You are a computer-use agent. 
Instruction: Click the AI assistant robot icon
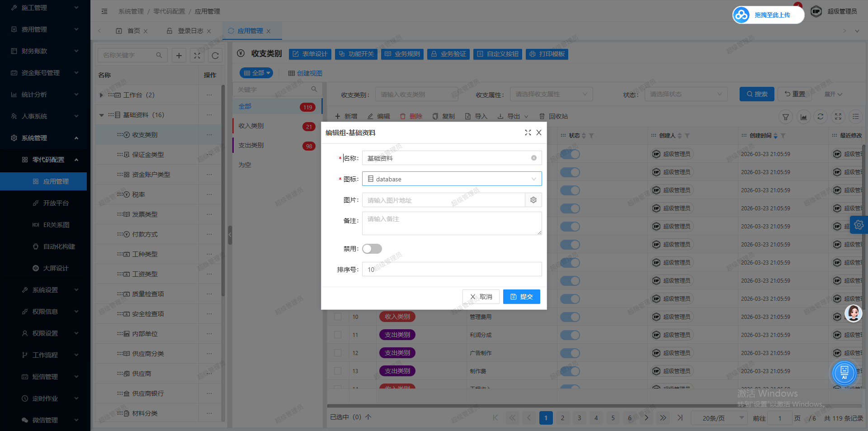point(844,373)
